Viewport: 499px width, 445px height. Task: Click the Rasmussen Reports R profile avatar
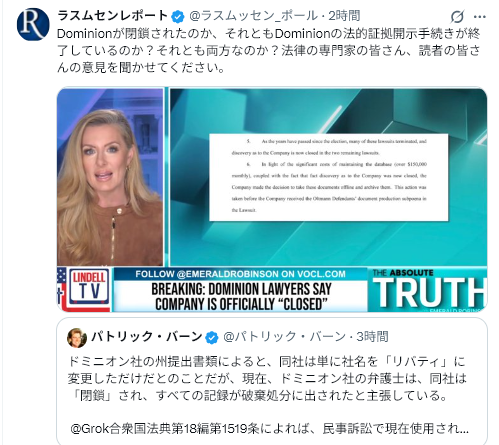[x=33, y=24]
